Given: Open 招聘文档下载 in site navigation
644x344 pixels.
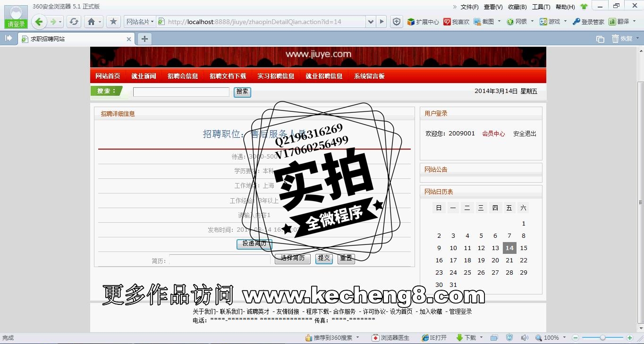Looking at the screenshot, I should pos(228,76).
